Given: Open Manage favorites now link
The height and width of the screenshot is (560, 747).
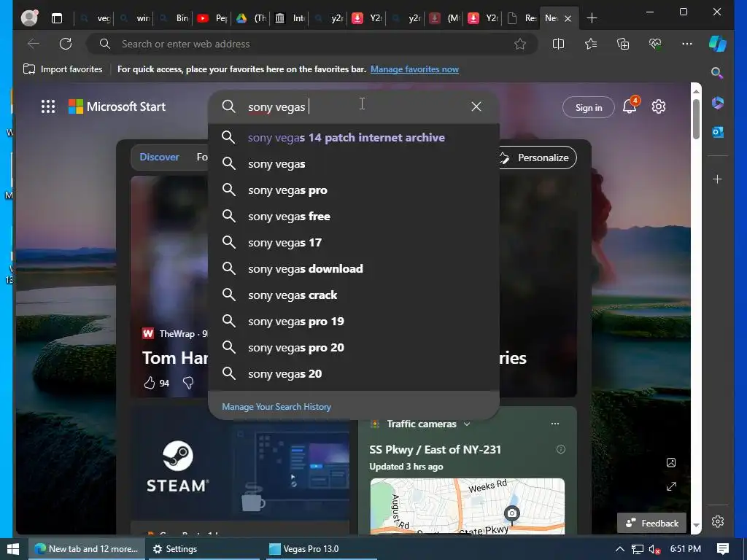Looking at the screenshot, I should click(x=414, y=69).
